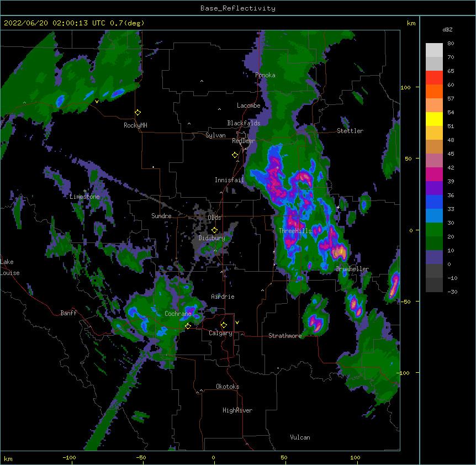
Task: Click the red 65 dBZ legend swatch
Action: tap(434, 77)
